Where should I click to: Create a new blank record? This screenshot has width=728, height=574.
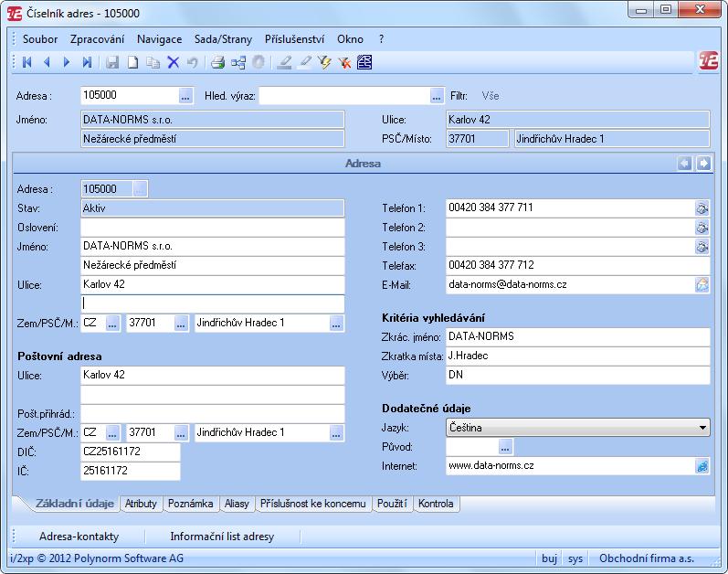[x=132, y=62]
